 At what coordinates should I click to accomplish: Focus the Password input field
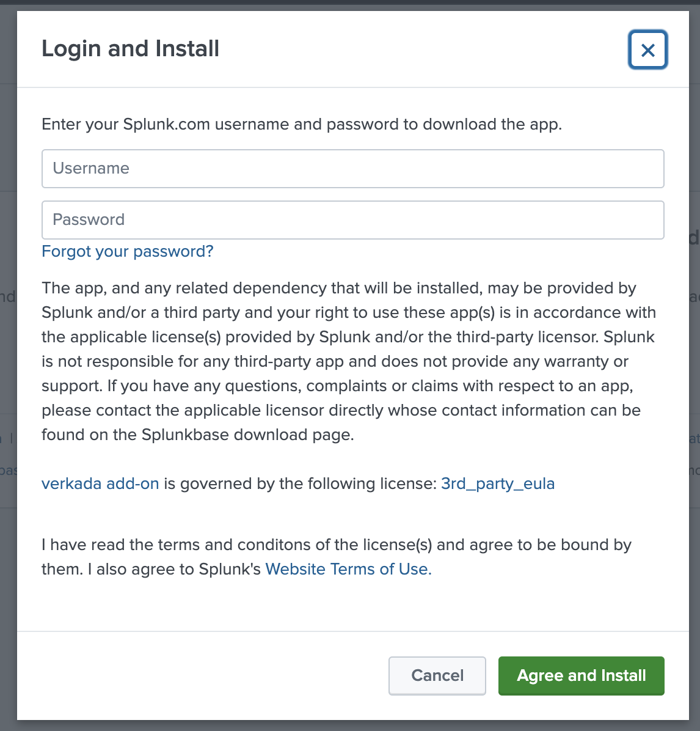click(x=352, y=220)
